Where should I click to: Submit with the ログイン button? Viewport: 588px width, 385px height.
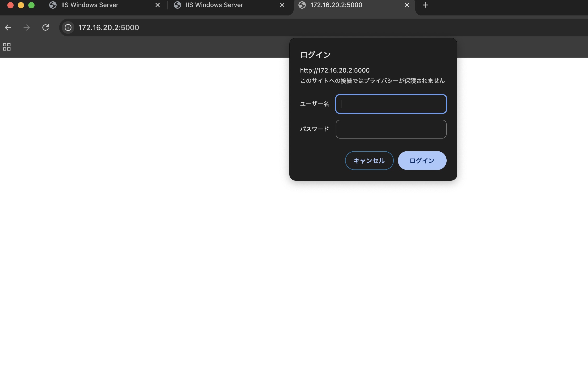click(422, 161)
